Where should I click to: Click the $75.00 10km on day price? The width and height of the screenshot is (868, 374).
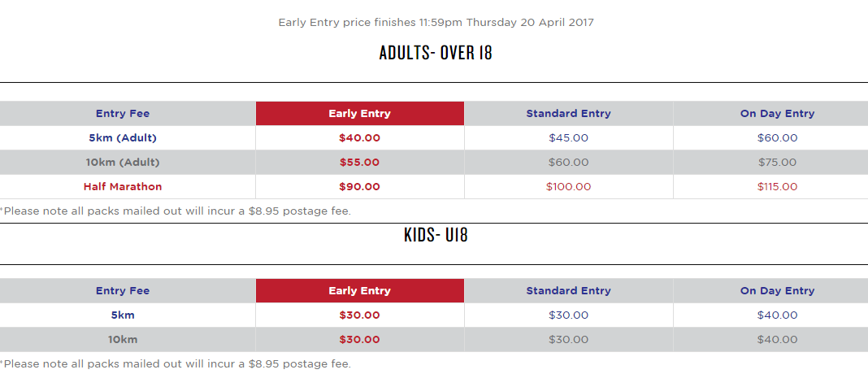pos(777,163)
